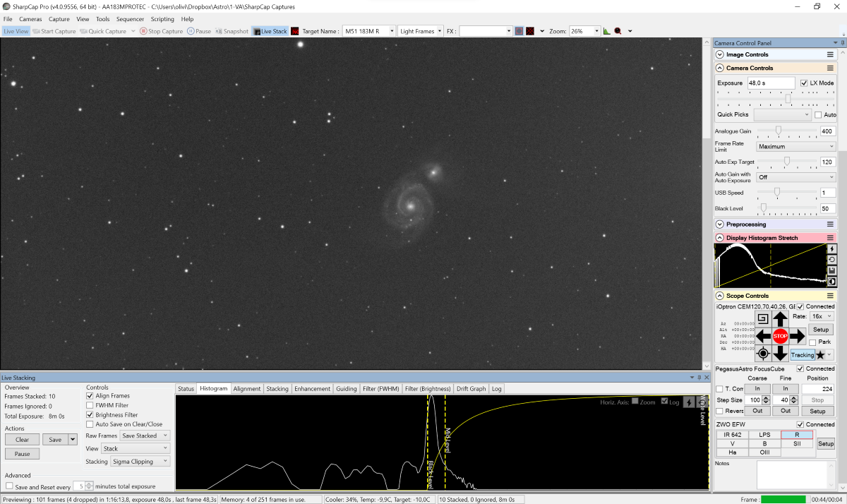
Task: Select the Ha filter button
Action: pyautogui.click(x=733, y=452)
